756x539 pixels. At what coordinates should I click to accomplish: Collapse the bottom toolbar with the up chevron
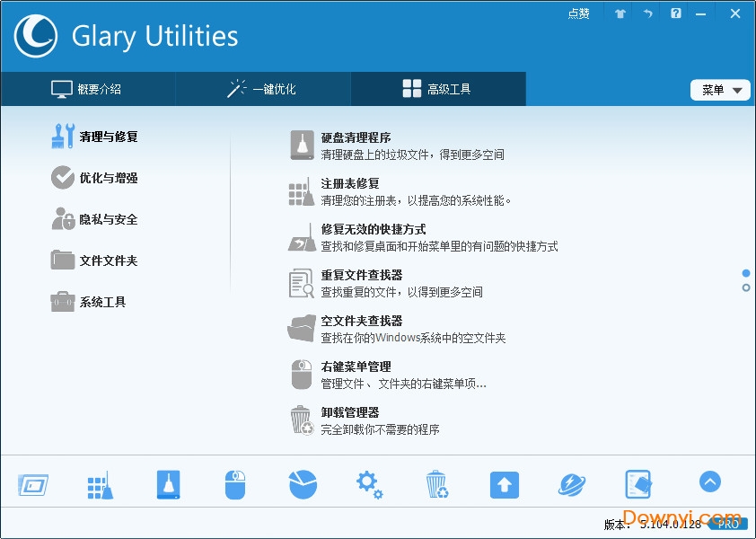709,482
